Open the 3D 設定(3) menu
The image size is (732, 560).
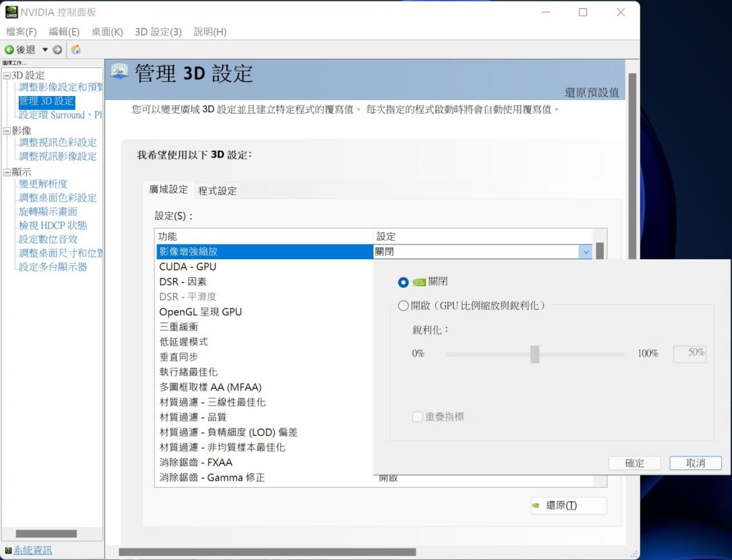tap(158, 32)
